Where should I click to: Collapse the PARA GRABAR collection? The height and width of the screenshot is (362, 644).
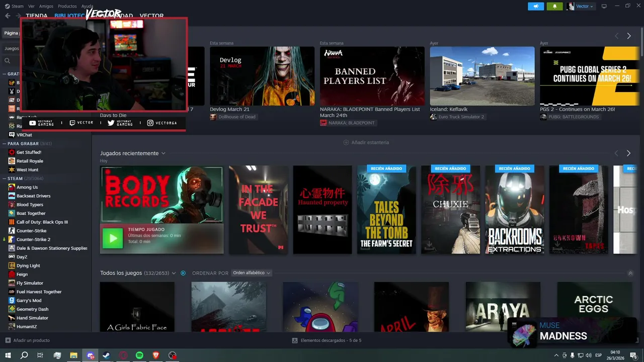4,144
